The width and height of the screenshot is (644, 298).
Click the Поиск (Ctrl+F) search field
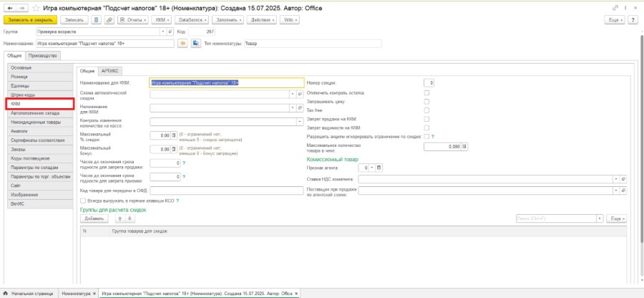pyautogui.click(x=556, y=218)
